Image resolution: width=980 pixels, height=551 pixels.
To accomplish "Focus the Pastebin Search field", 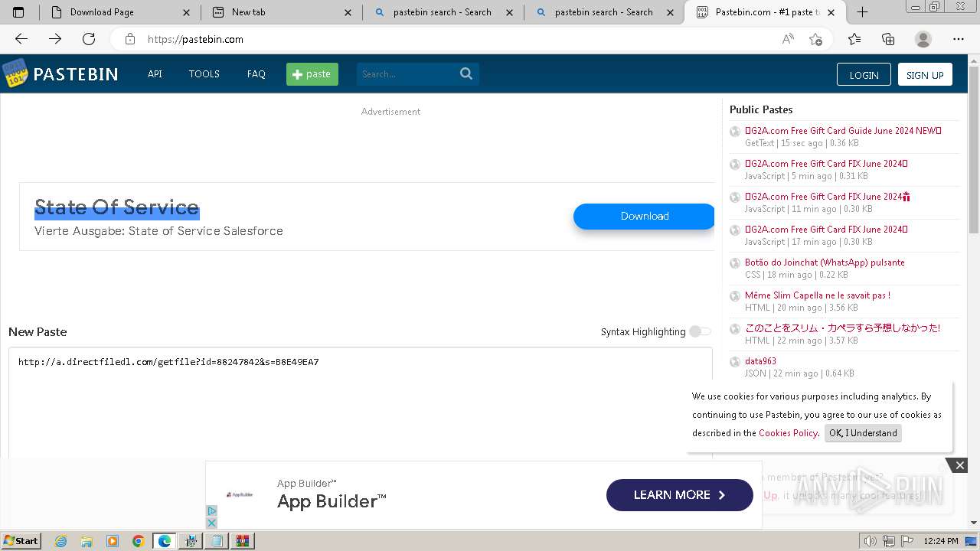I will pyautogui.click(x=407, y=73).
